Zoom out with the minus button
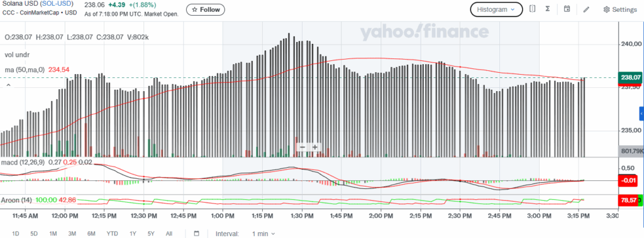644x238 pixels. pos(303,147)
